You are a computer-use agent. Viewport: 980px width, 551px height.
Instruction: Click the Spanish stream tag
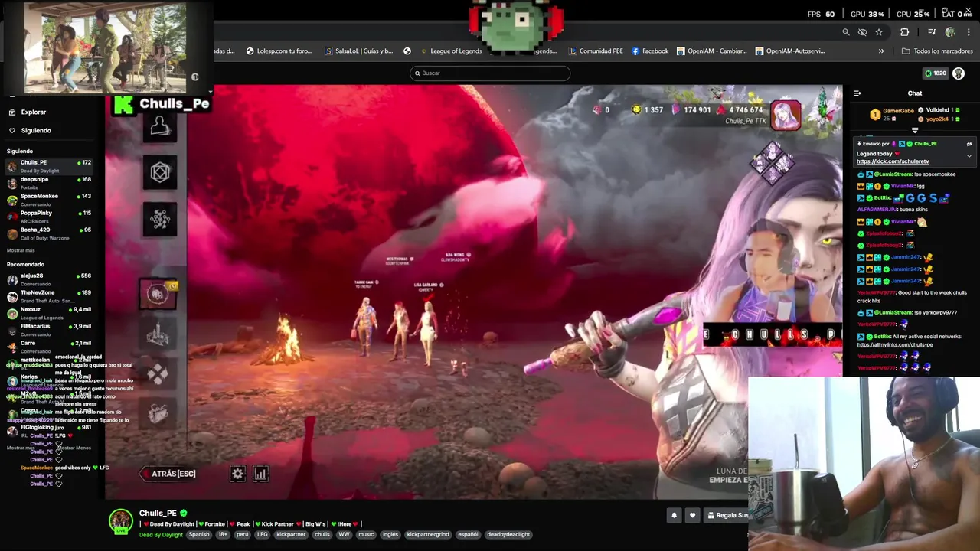[x=199, y=535]
